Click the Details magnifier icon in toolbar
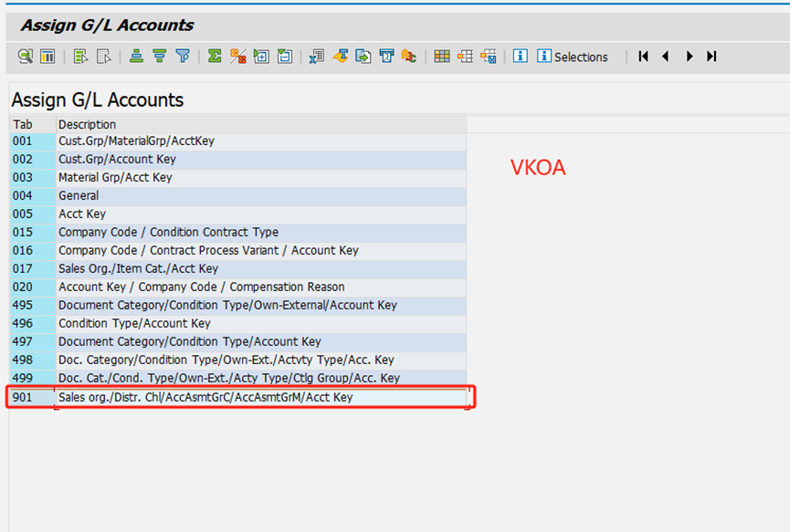The image size is (790, 532). pyautogui.click(x=25, y=57)
